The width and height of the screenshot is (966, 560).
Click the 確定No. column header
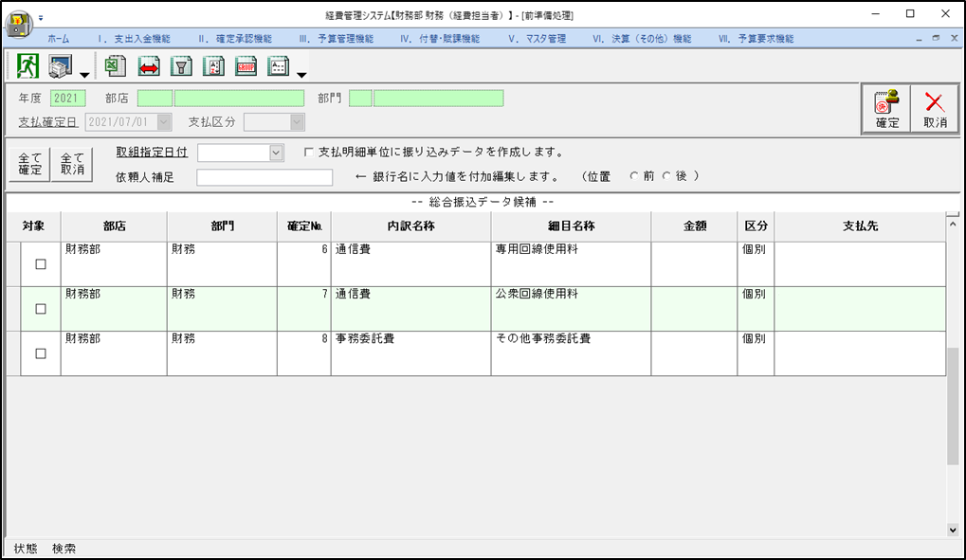tap(304, 226)
